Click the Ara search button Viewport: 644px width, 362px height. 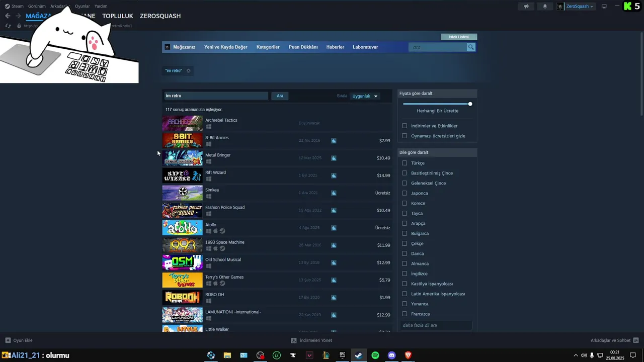(x=280, y=96)
